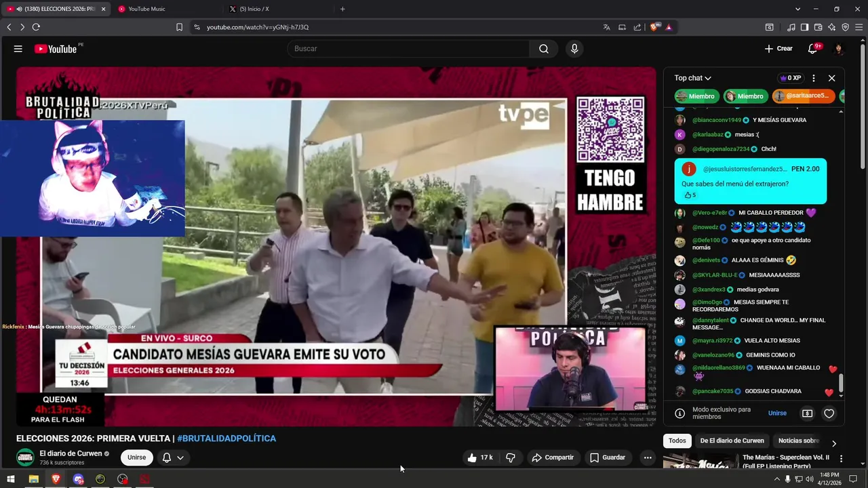Toggle the browser sidebar panel
This screenshot has height=488, width=868.
[x=804, y=27]
